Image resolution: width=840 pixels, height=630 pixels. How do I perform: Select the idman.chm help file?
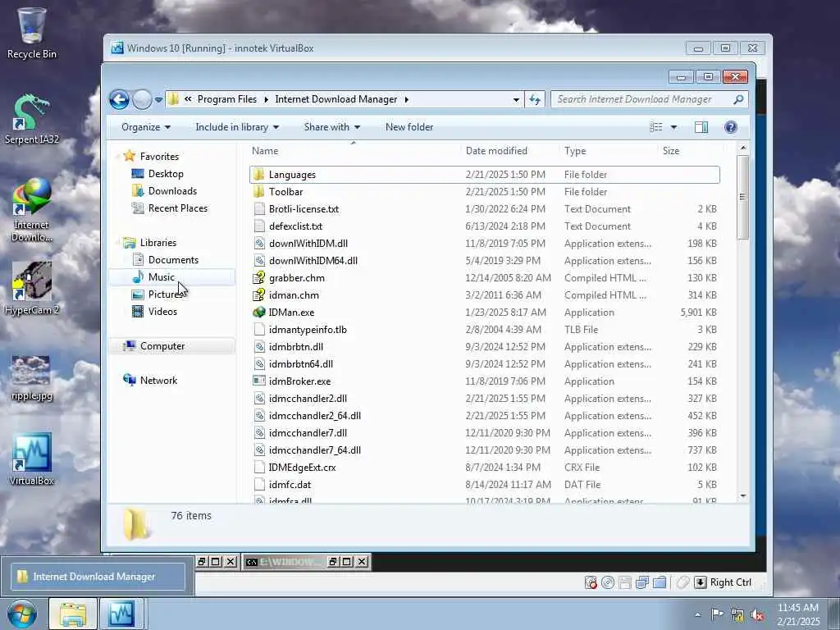(484, 295)
